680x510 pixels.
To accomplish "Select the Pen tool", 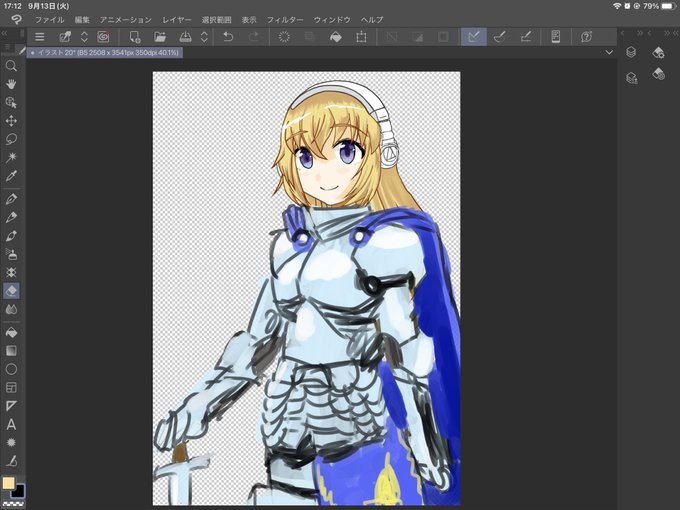I will [11, 199].
